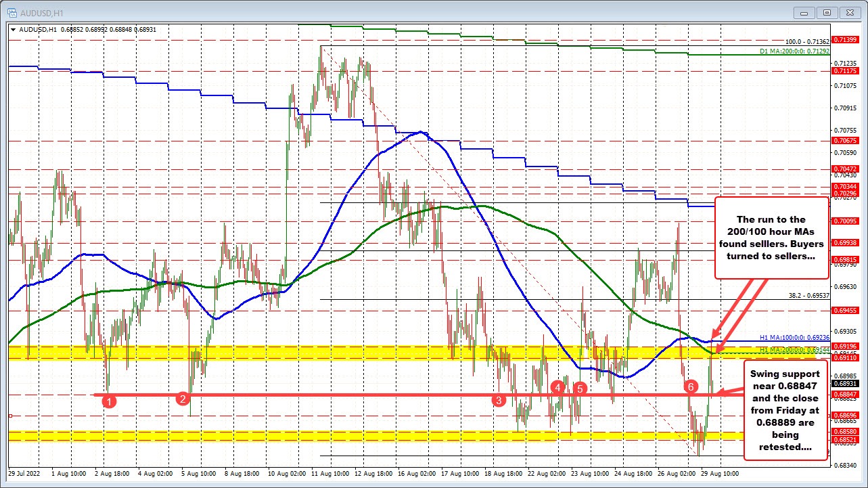This screenshot has width=868, height=488.
Task: Click marker 6 near the recent candles
Action: click(691, 387)
